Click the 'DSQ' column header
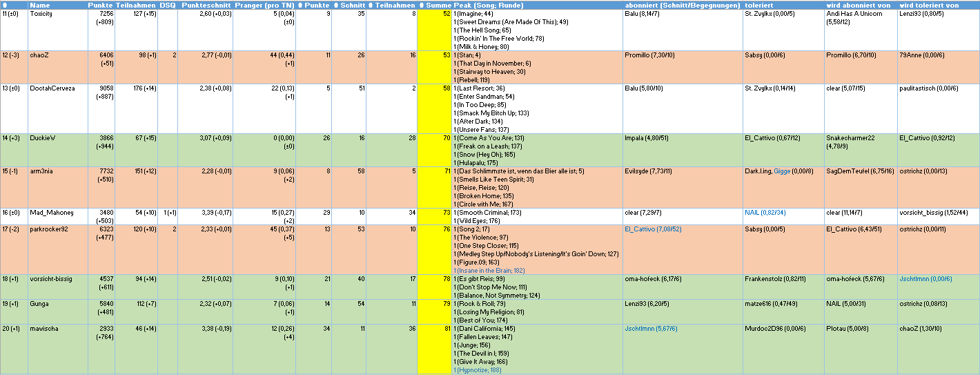Viewport: 980px width, 375px height. 168,5
